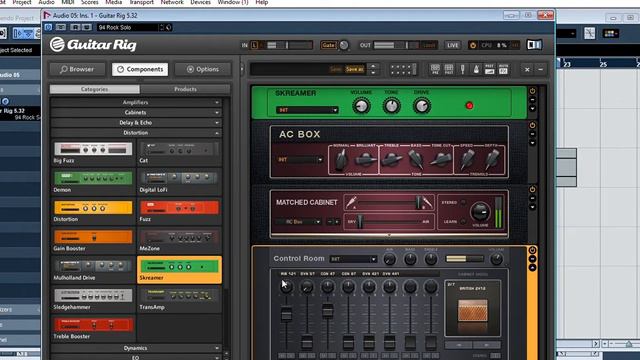The width and height of the screenshot is (640, 360).
Task: Open the Control Room preset dropdown
Action: tap(353, 259)
